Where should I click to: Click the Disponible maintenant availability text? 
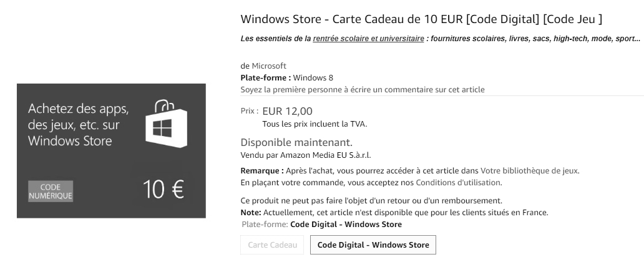click(296, 142)
